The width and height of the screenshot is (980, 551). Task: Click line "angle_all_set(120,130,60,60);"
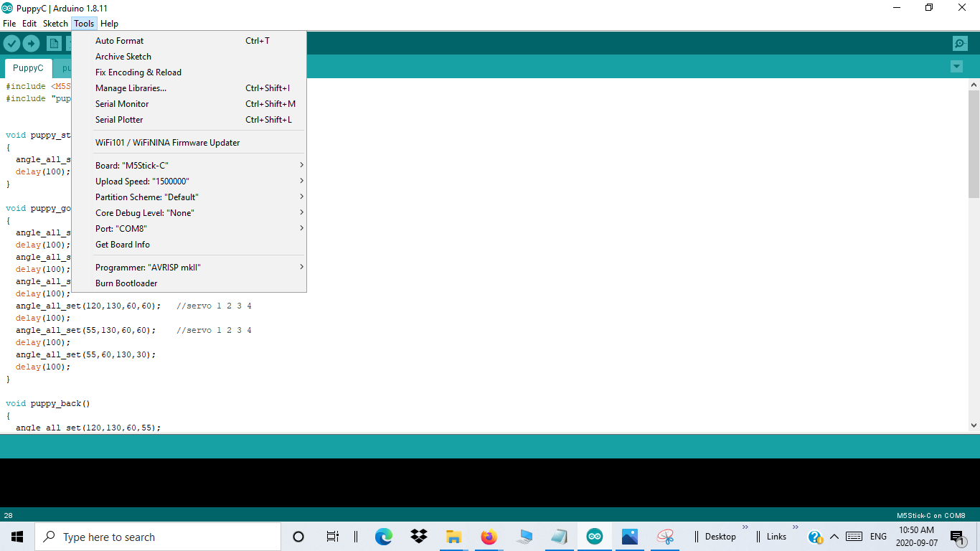pyautogui.click(x=88, y=306)
